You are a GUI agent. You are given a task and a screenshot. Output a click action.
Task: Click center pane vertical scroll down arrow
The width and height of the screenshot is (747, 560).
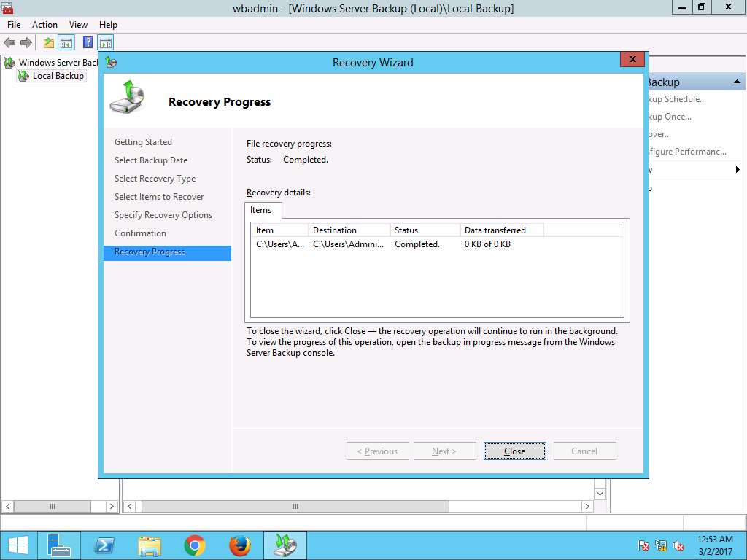pos(600,494)
